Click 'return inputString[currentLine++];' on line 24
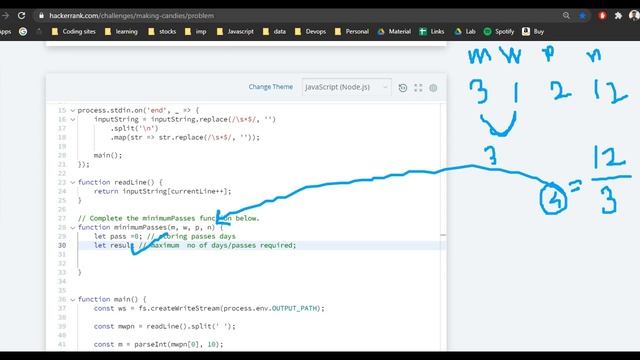 (162, 191)
